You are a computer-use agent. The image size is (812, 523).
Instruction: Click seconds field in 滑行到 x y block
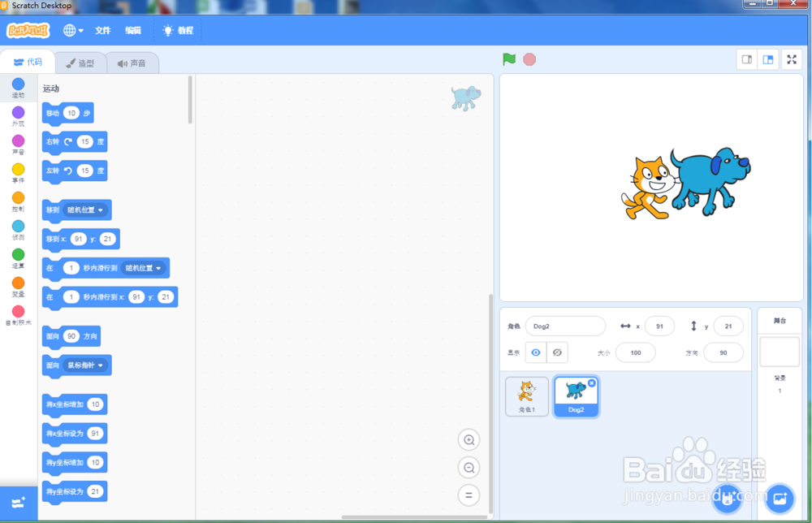click(71, 296)
